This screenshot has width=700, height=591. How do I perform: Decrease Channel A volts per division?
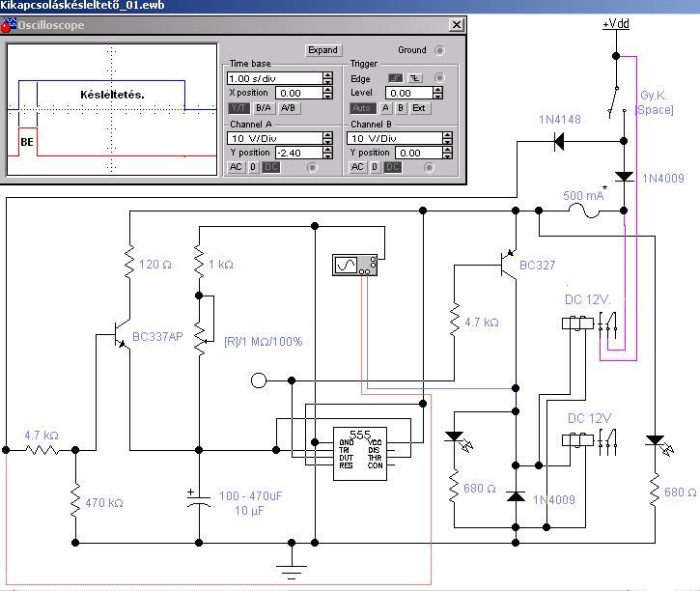327,142
